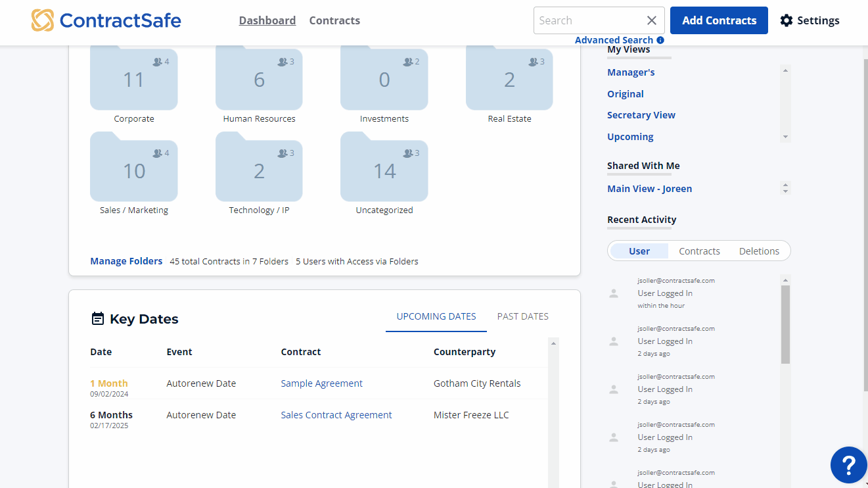This screenshot has height=488, width=868.
Task: Open the Human Resources folder
Action: [259, 80]
